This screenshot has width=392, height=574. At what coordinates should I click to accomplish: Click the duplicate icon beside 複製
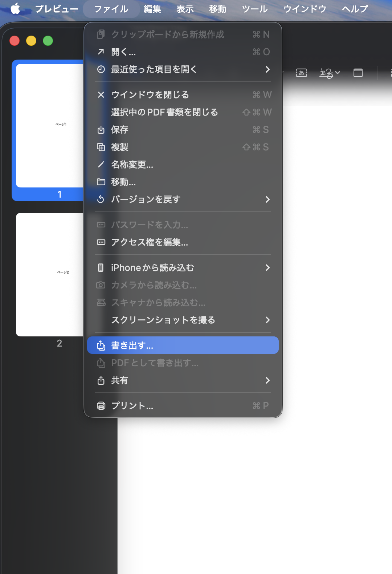(x=101, y=147)
